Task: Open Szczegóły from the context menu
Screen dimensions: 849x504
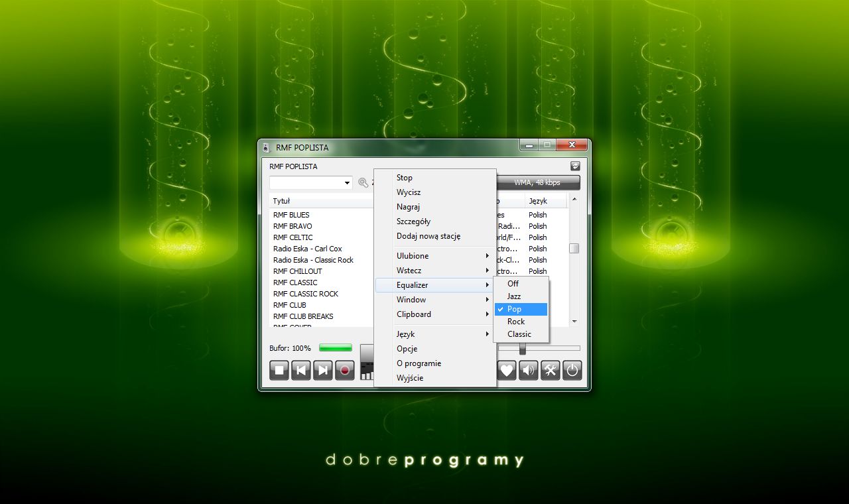Action: 435,221
